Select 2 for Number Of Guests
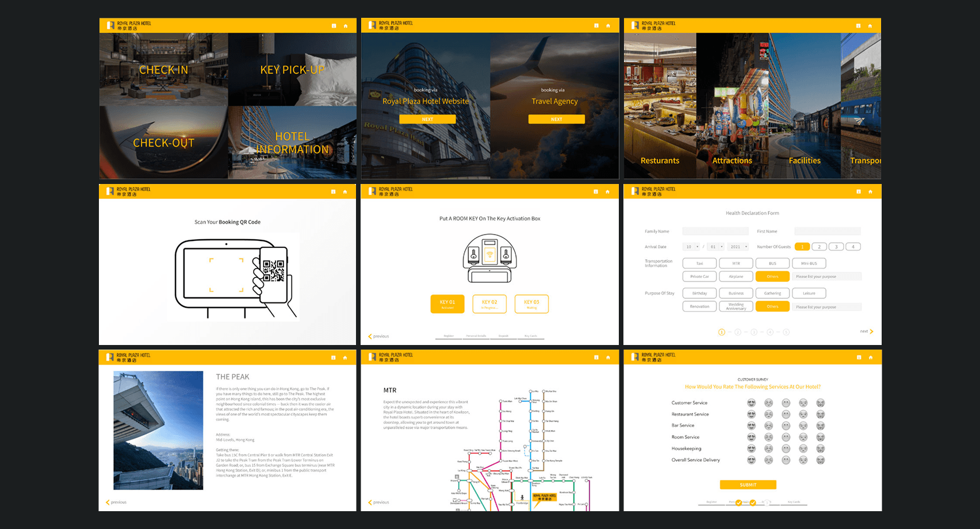 pyautogui.click(x=819, y=247)
